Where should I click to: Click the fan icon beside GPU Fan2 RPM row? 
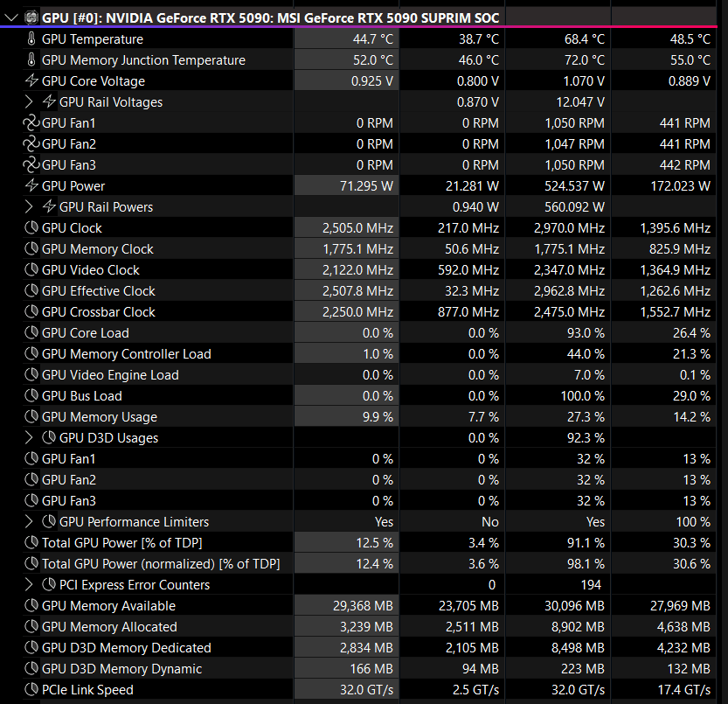click(31, 143)
